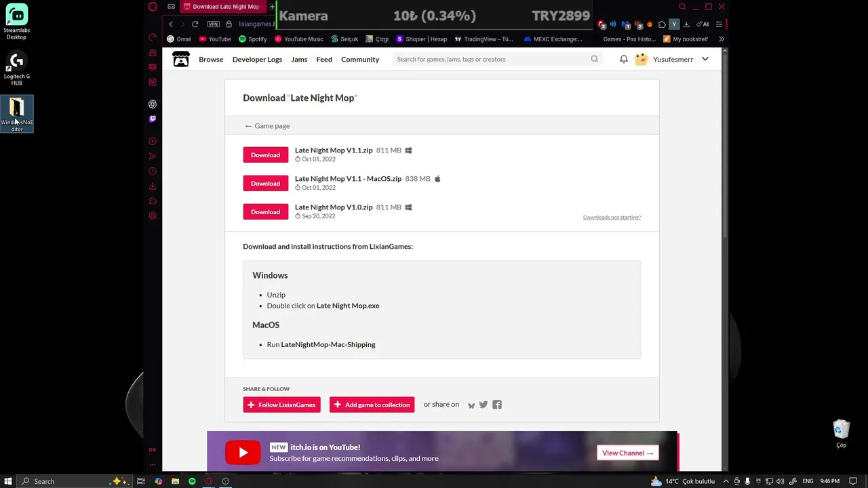Open the Windows Start menu
868x488 pixels.
click(8, 481)
